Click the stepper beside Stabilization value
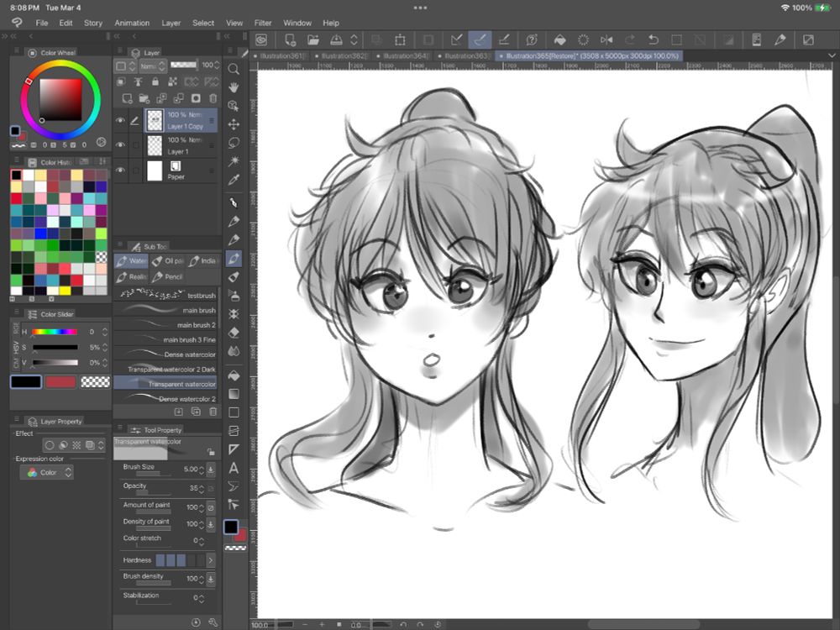 click(202, 598)
